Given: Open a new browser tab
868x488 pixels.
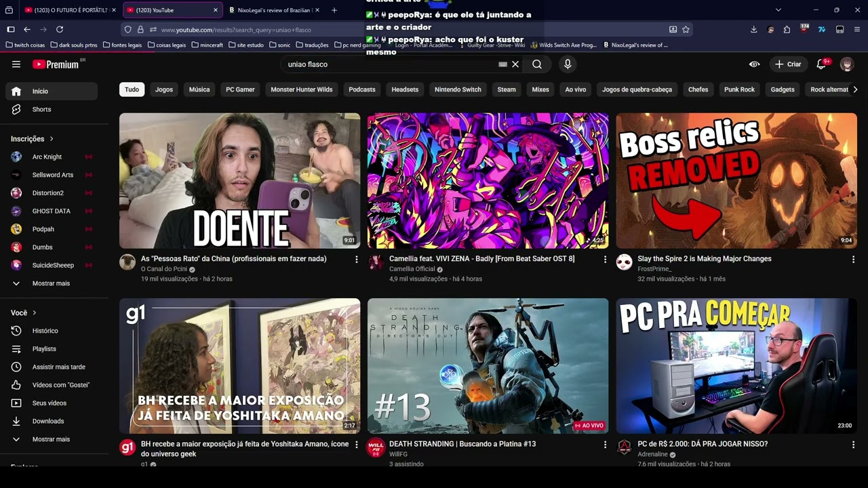Looking at the screenshot, I should coord(334,10).
